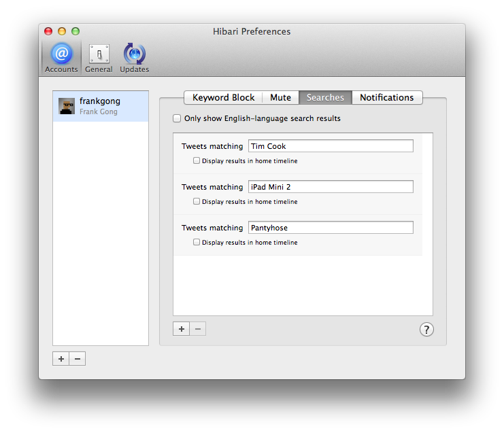Select the frankgong account row
The image size is (504, 433).
tap(101, 106)
